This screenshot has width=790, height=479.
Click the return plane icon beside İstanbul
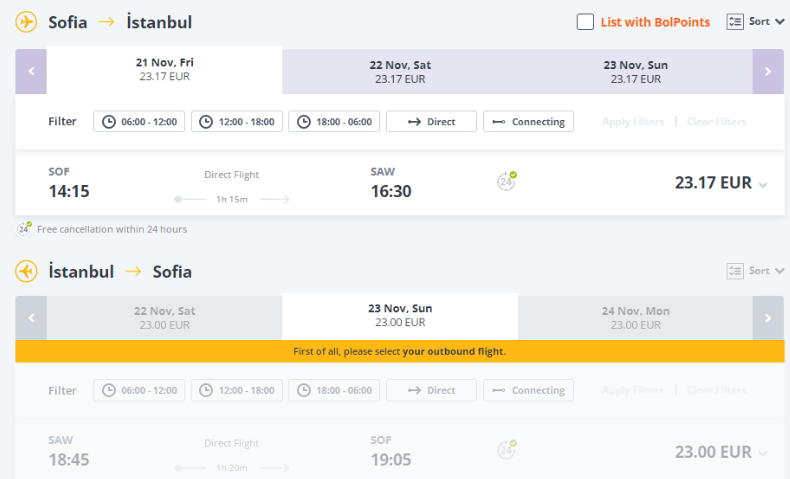26,271
